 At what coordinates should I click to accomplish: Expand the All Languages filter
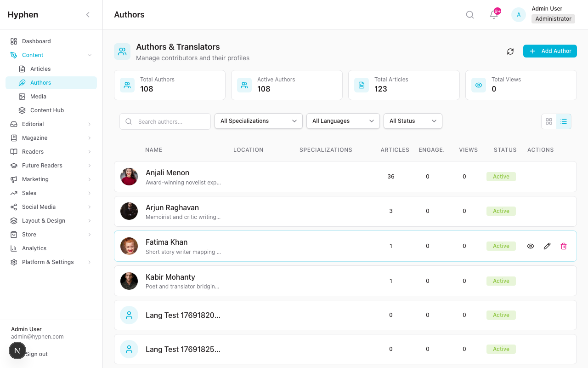pos(343,121)
